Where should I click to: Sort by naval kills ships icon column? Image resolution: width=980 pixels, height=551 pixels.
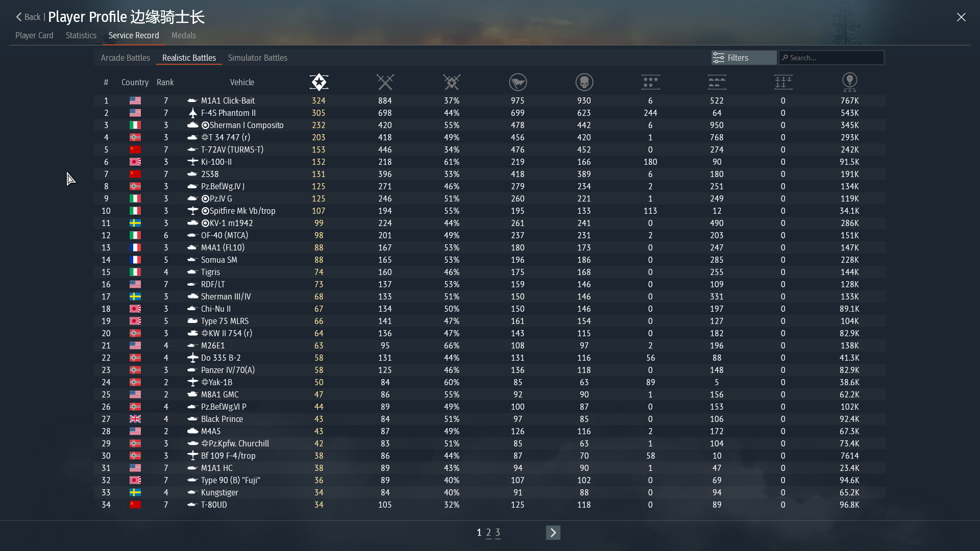click(783, 82)
